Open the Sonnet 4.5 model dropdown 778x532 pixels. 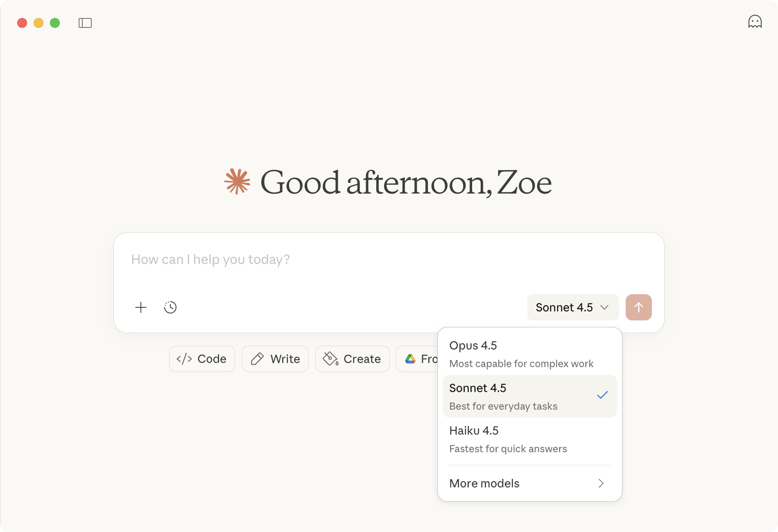572,307
